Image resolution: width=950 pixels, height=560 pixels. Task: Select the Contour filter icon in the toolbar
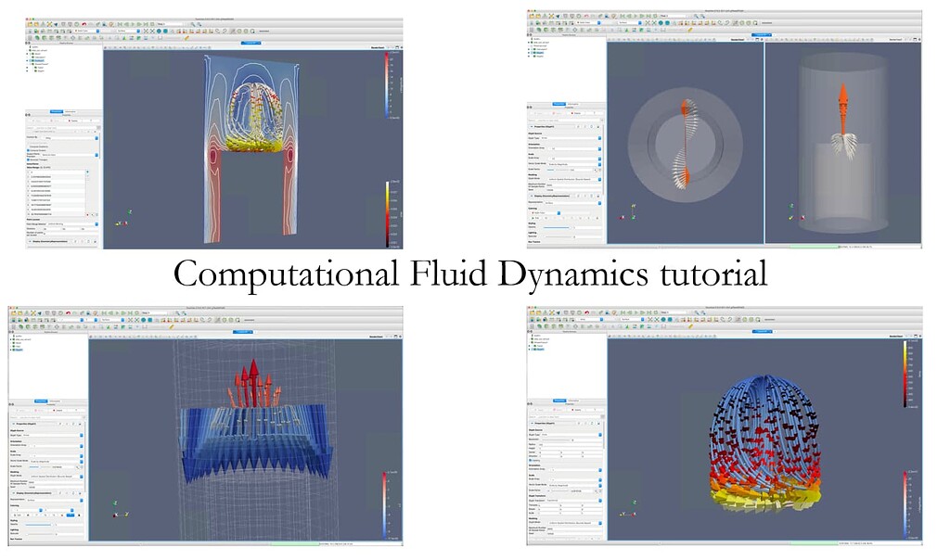(37, 40)
